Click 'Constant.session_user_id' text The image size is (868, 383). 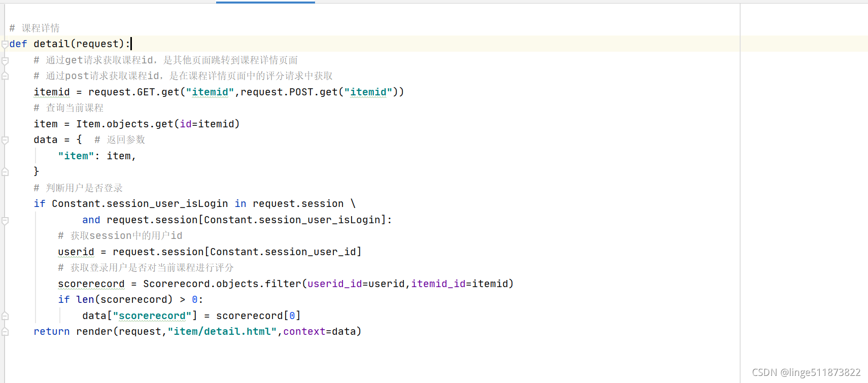point(283,252)
